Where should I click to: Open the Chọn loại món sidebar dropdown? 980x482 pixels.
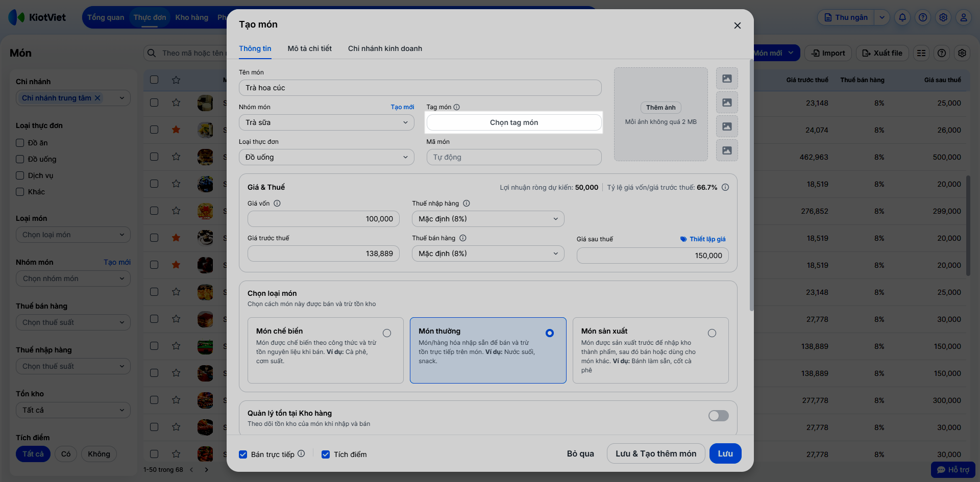[73, 235]
